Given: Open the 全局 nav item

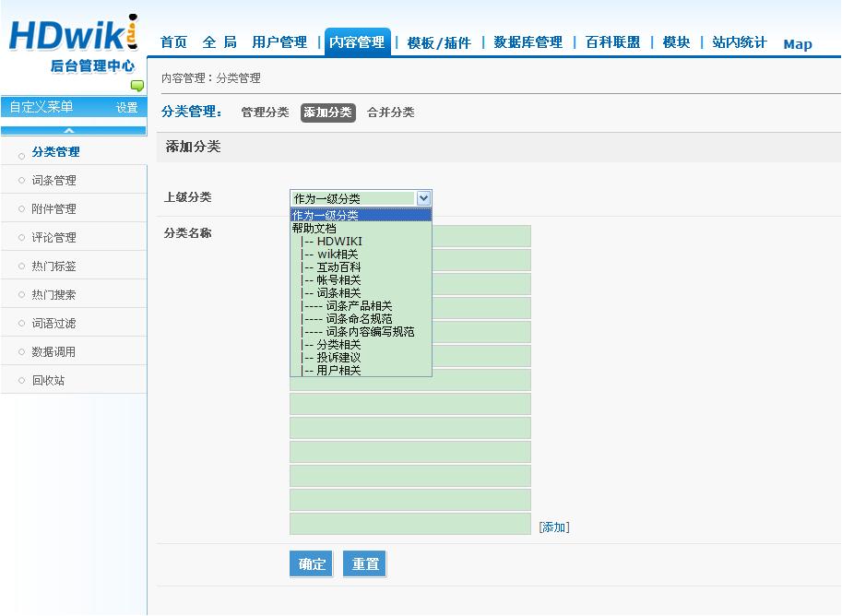Looking at the screenshot, I should pyautogui.click(x=219, y=42).
